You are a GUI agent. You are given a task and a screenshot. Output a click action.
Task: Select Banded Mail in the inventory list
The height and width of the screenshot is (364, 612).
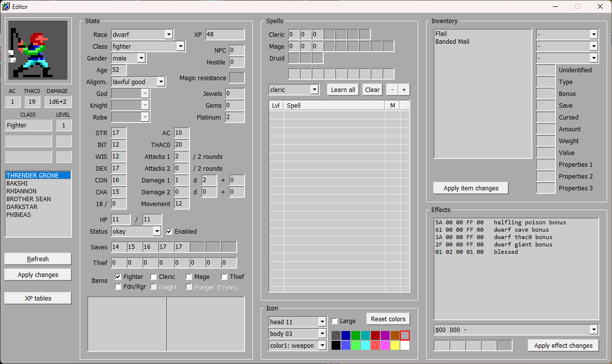coord(452,42)
